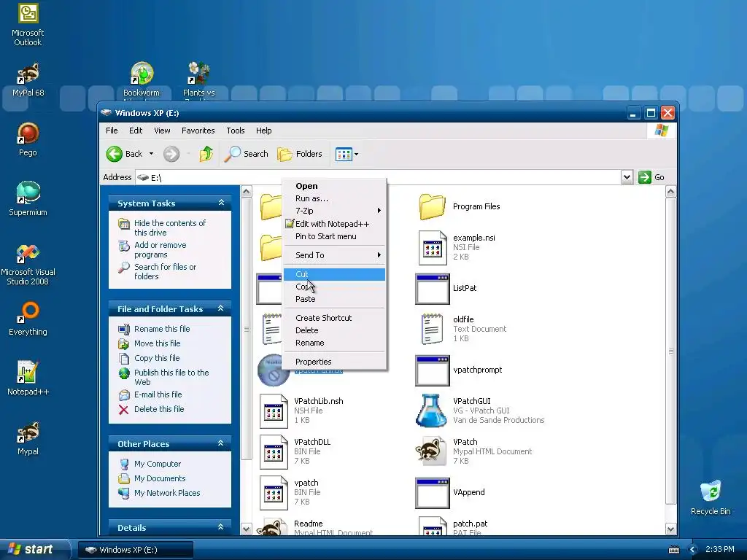Open Plants vs Zombies desktop shortcut
The image size is (747, 560).
pos(198,79)
